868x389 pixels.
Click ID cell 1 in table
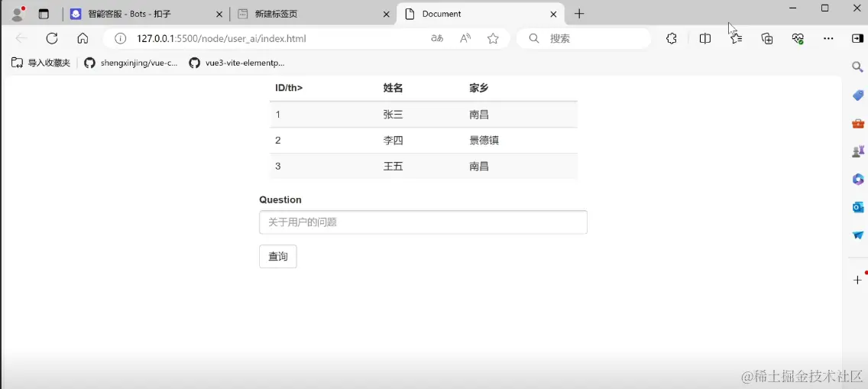pos(278,115)
